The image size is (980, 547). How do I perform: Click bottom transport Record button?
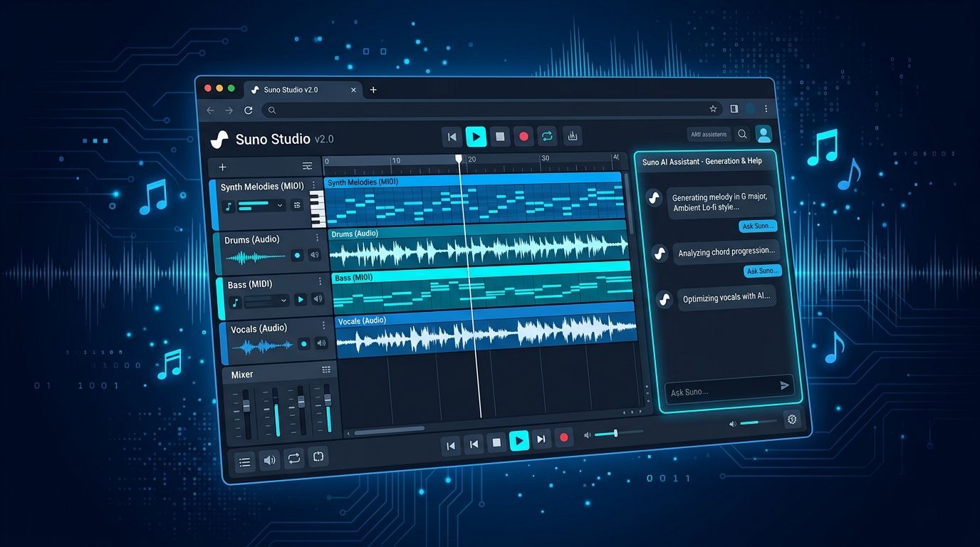(x=564, y=437)
